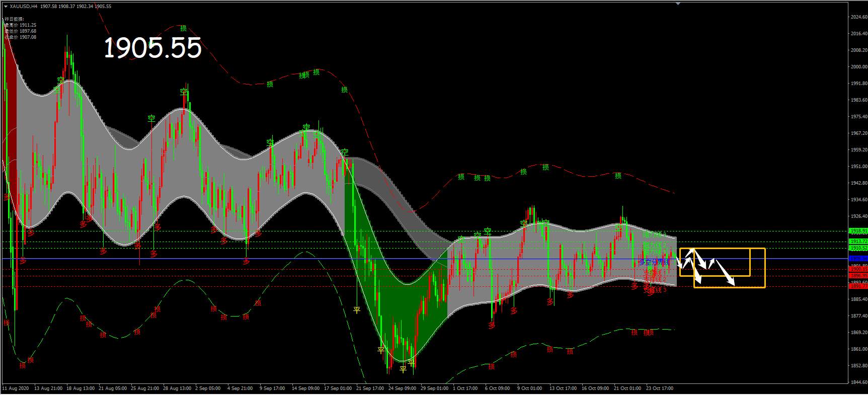Viewport: 868px width, 395px height.
Task: Click the 11 Aug 2020 time label
Action: point(15,388)
